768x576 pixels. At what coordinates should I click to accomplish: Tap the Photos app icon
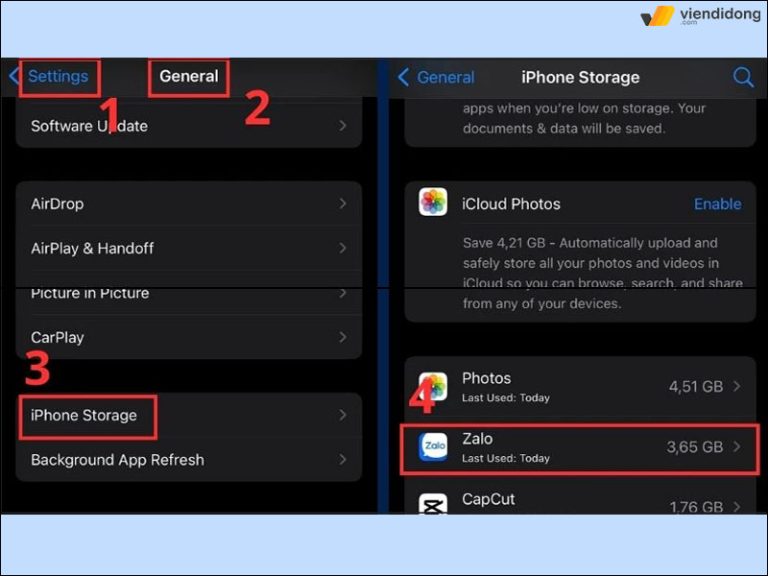(433, 385)
